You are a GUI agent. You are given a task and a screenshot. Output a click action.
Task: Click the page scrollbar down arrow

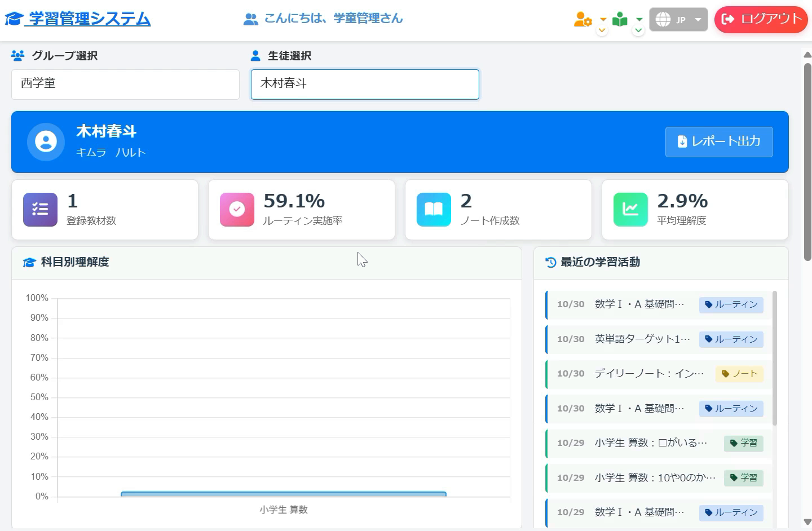pyautogui.click(x=807, y=522)
